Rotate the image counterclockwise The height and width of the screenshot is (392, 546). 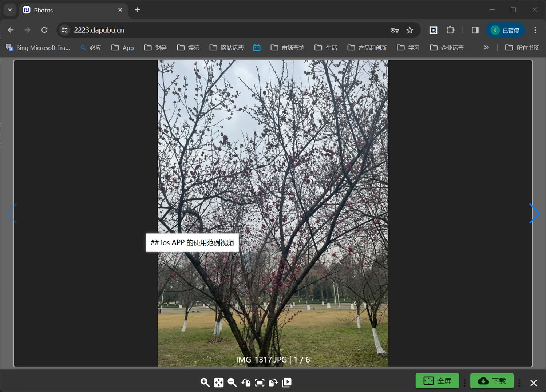[x=246, y=382]
